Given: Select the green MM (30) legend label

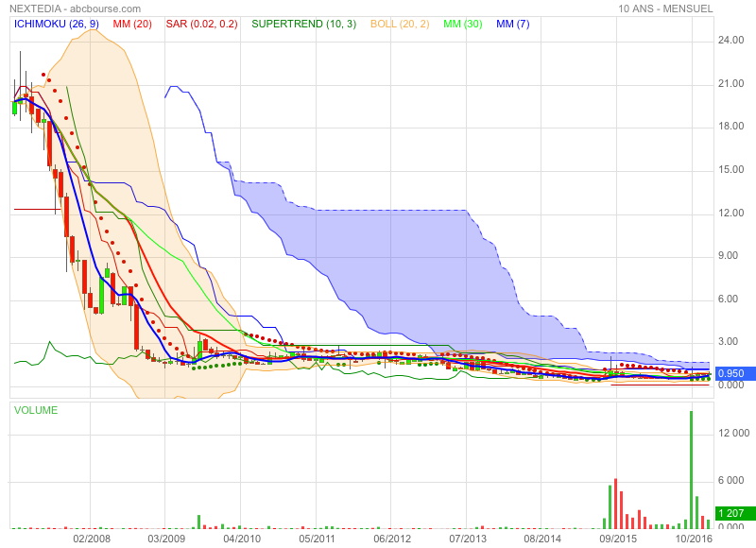Looking at the screenshot, I should tap(462, 25).
